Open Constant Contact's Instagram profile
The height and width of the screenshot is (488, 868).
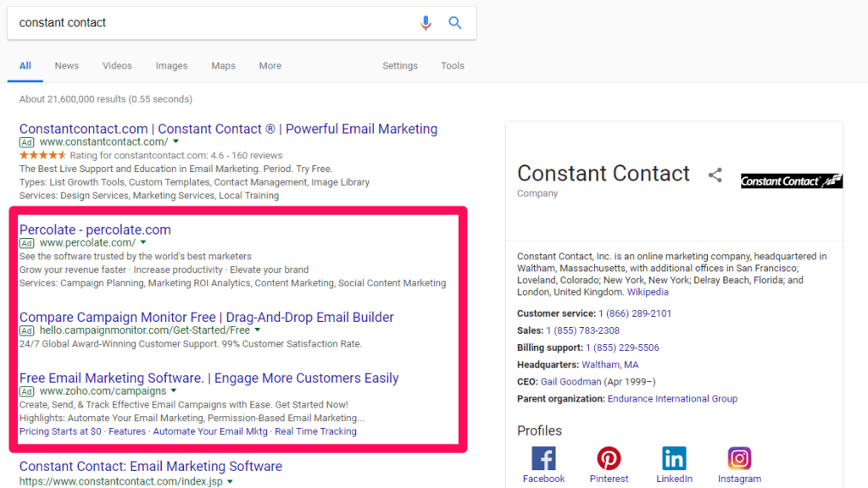click(739, 458)
